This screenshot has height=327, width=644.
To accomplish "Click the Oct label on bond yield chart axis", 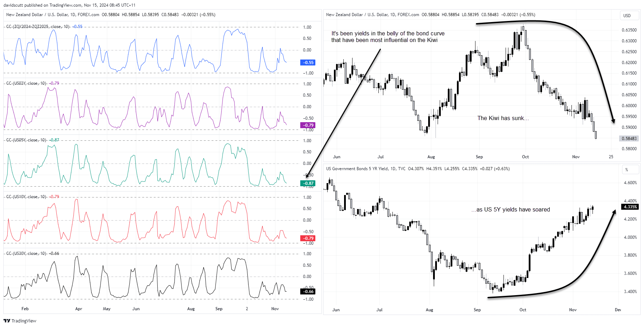I will point(523,310).
